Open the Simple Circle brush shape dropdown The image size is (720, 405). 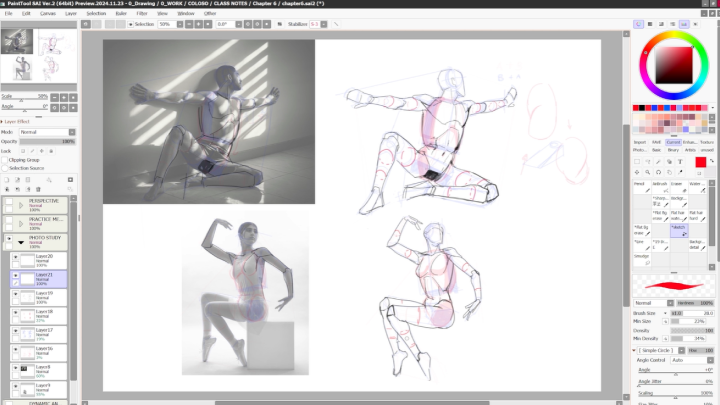(681, 350)
